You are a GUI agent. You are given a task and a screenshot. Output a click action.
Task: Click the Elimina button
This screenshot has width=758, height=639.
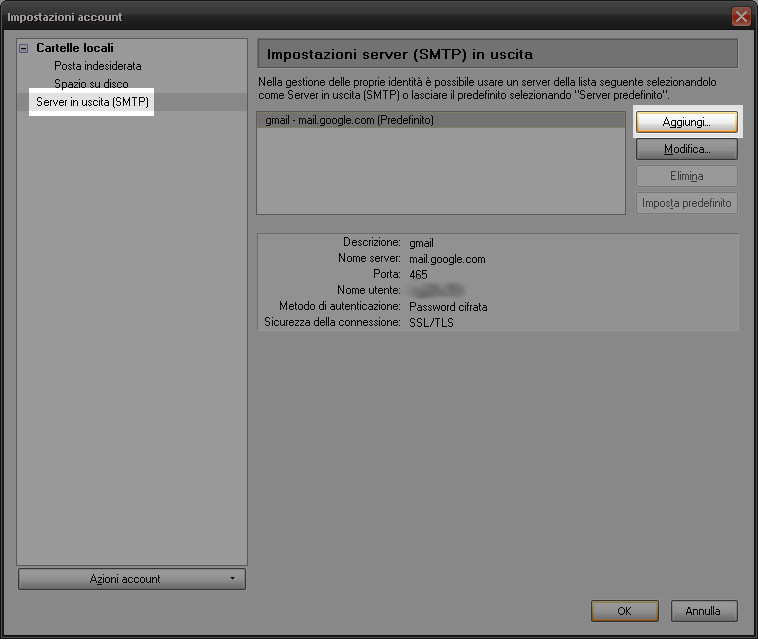coord(686,176)
